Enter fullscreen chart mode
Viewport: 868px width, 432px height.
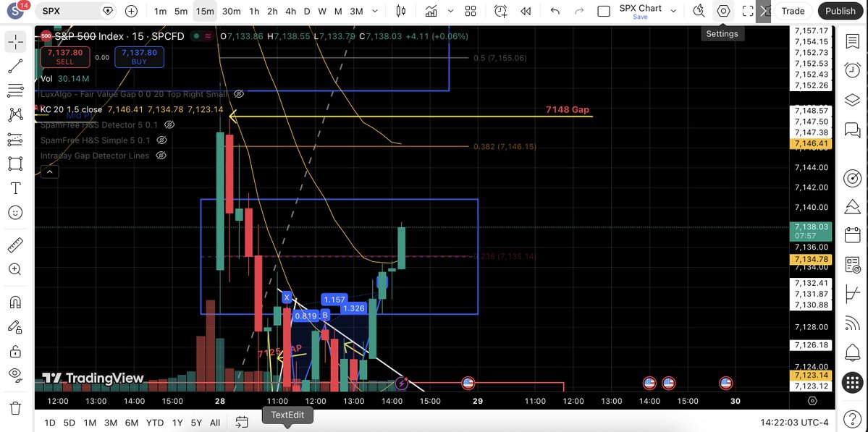[748, 11]
